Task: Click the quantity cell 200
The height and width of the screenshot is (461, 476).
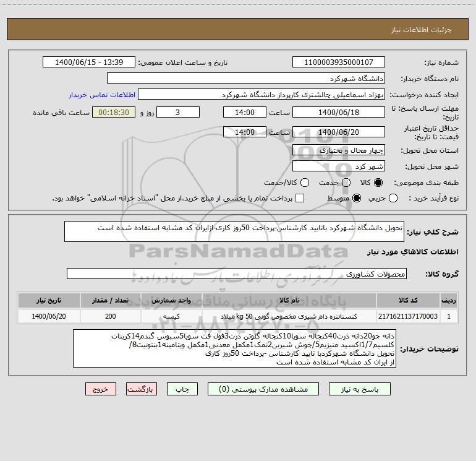Action: [x=110, y=316]
